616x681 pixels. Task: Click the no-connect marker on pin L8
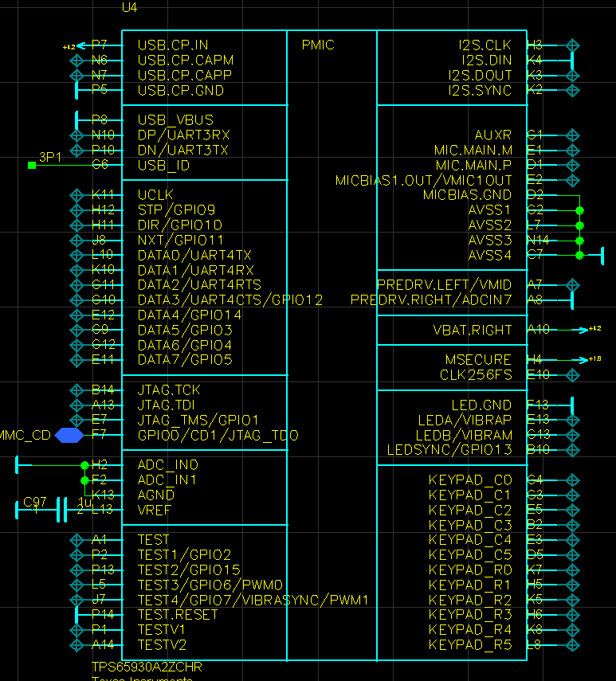coord(572,645)
